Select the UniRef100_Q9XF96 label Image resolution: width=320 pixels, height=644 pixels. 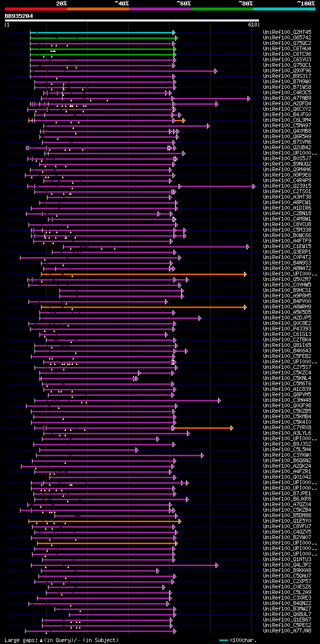[287, 71]
